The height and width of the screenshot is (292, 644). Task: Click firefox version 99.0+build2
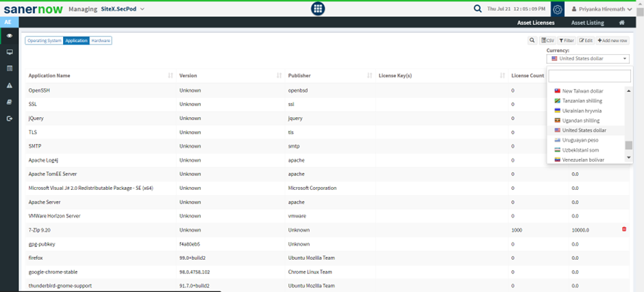click(193, 258)
